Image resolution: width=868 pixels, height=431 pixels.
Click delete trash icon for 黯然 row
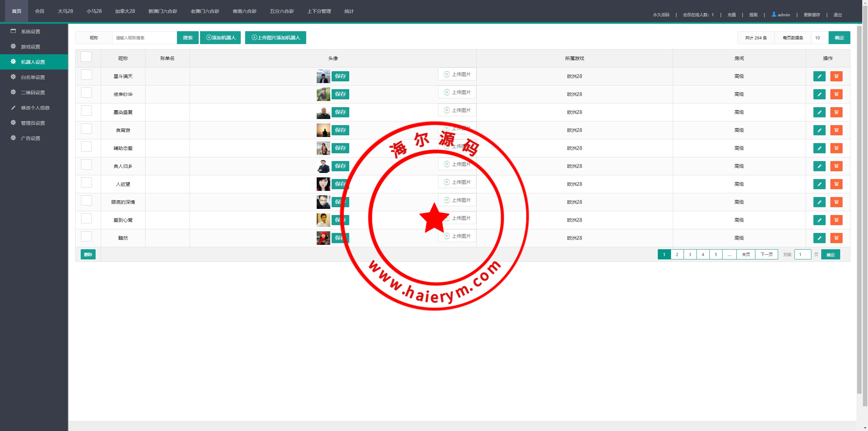(836, 238)
